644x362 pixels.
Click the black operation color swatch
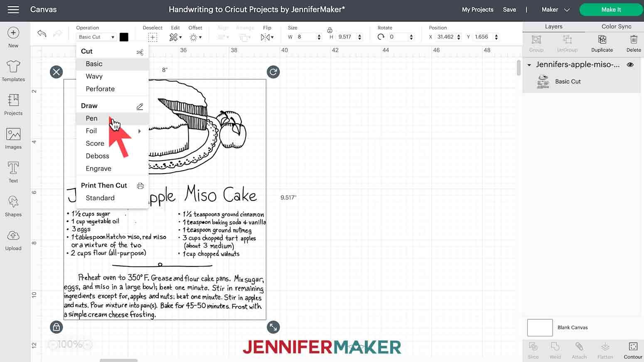[x=124, y=37]
